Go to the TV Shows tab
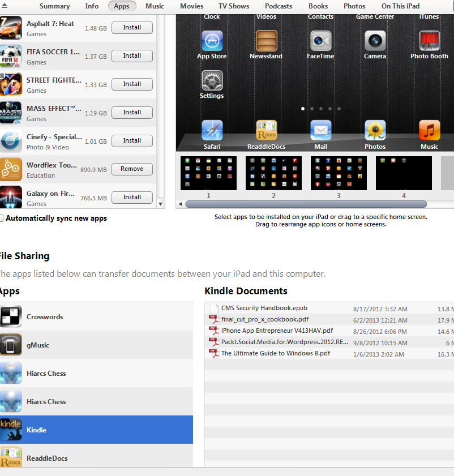The height and width of the screenshot is (476, 454). coord(234,6)
